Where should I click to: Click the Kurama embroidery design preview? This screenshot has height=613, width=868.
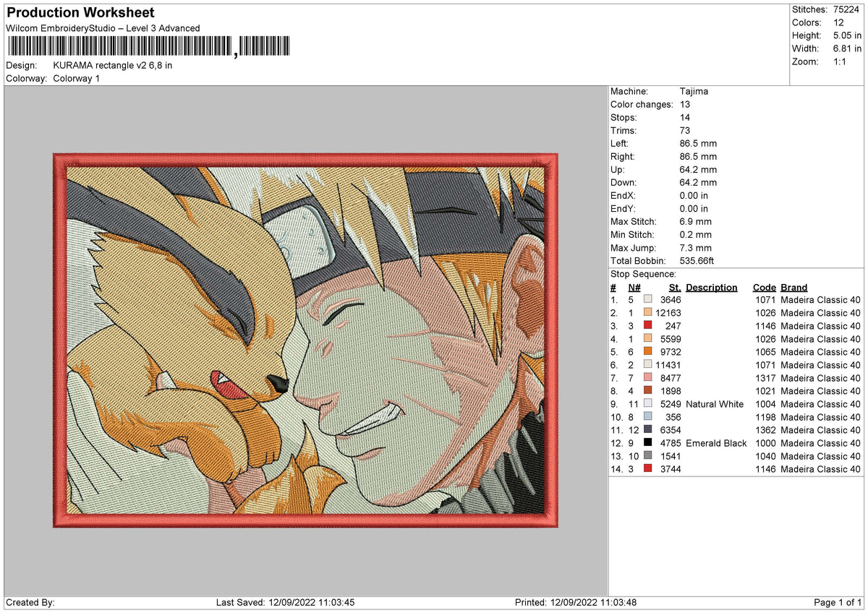305,340
